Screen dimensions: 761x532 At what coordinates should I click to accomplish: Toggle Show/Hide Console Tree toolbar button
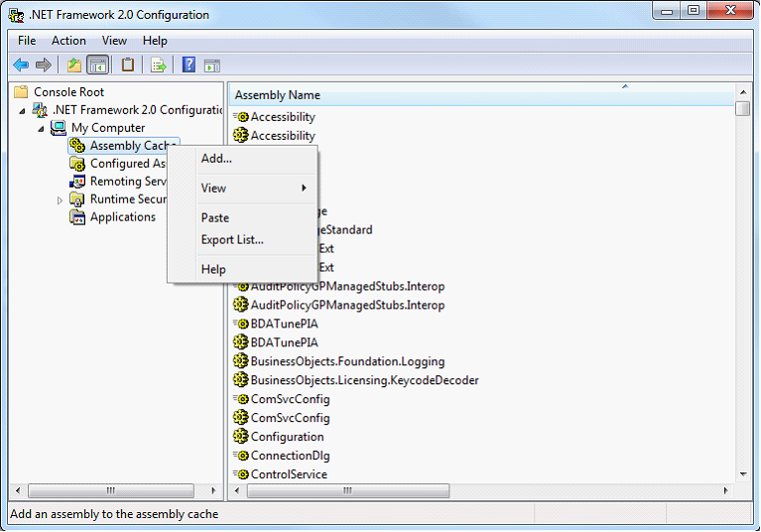[98, 66]
